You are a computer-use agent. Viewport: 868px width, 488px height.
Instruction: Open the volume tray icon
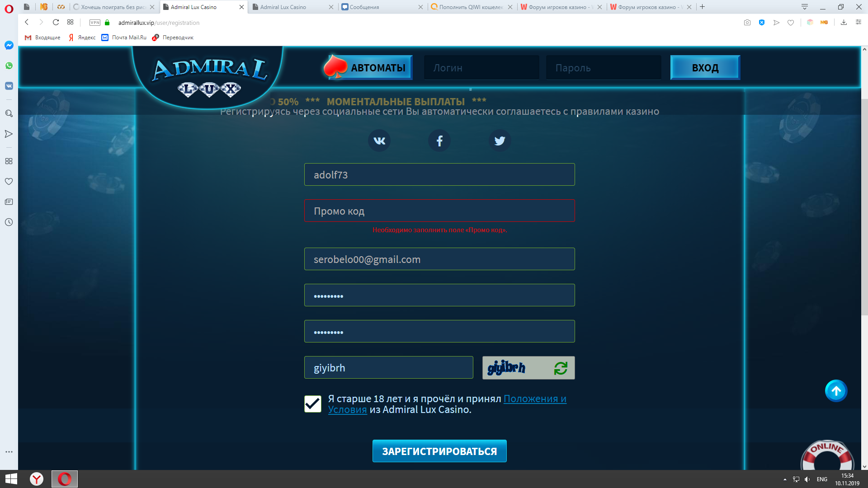coord(807,479)
